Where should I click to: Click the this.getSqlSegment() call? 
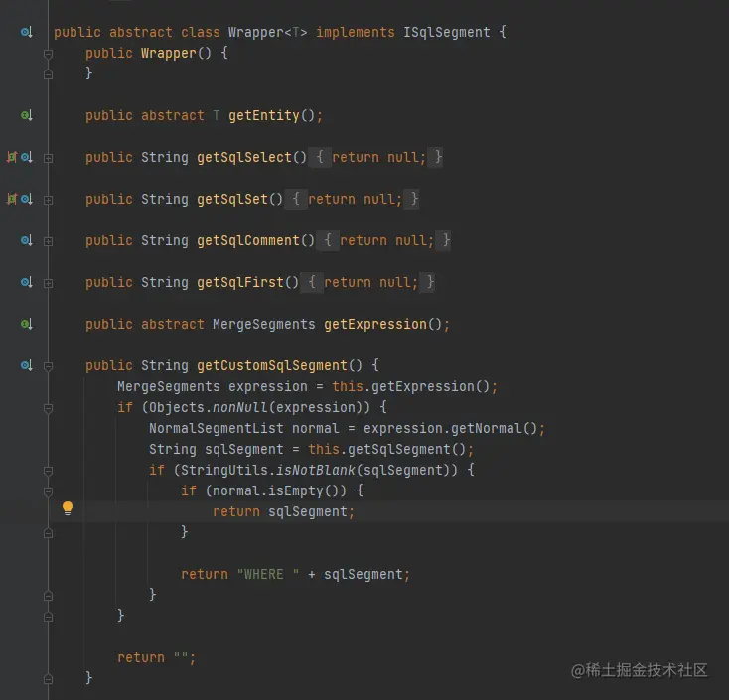[386, 449]
